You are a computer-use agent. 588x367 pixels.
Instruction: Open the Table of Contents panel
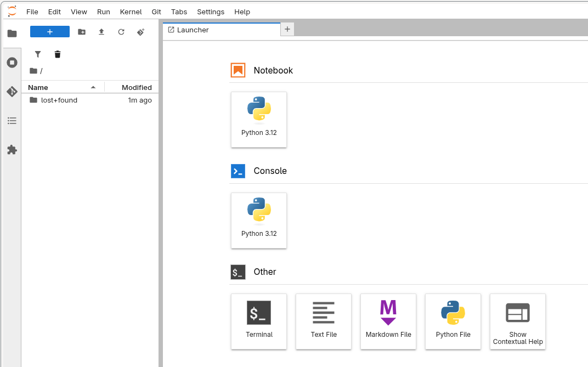click(12, 121)
